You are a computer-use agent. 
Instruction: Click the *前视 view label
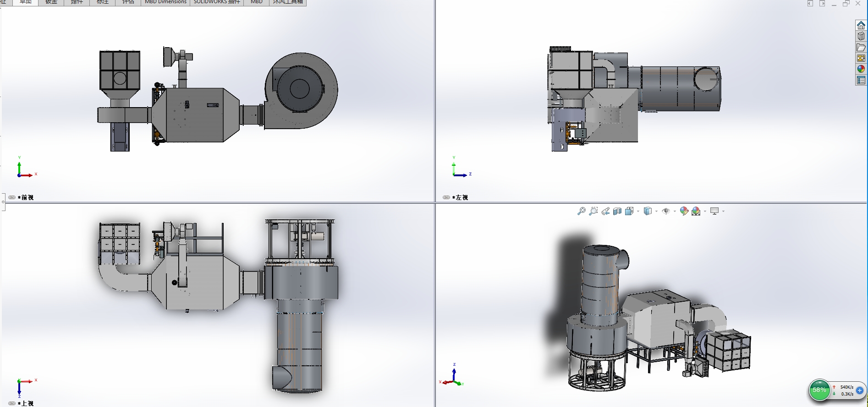click(26, 197)
